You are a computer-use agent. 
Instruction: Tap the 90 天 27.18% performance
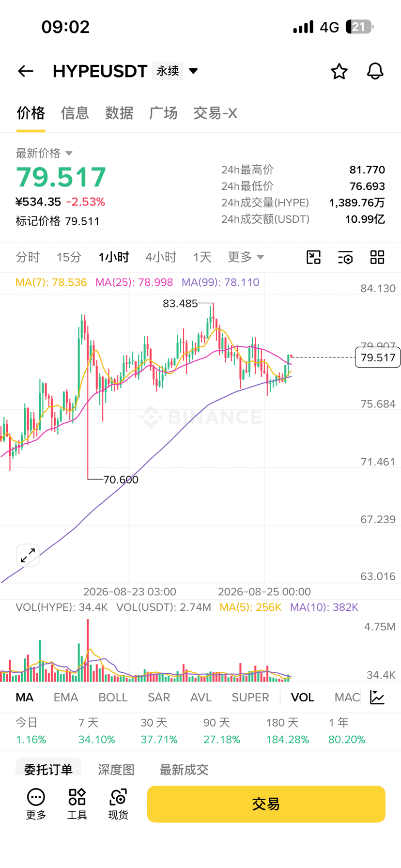(222, 731)
